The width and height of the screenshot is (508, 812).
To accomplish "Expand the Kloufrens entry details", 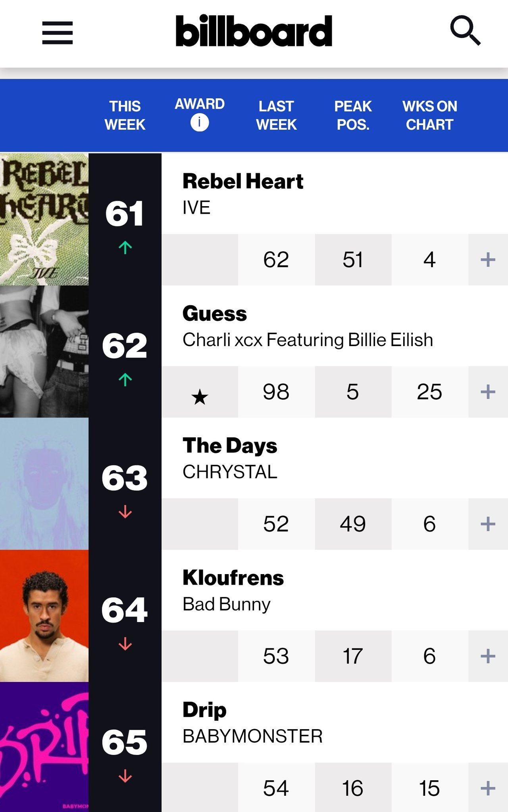I will tap(488, 656).
